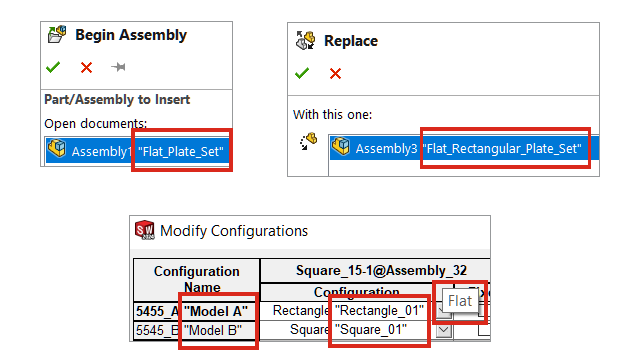
Task: Cancel Replace with red X
Action: tap(336, 74)
